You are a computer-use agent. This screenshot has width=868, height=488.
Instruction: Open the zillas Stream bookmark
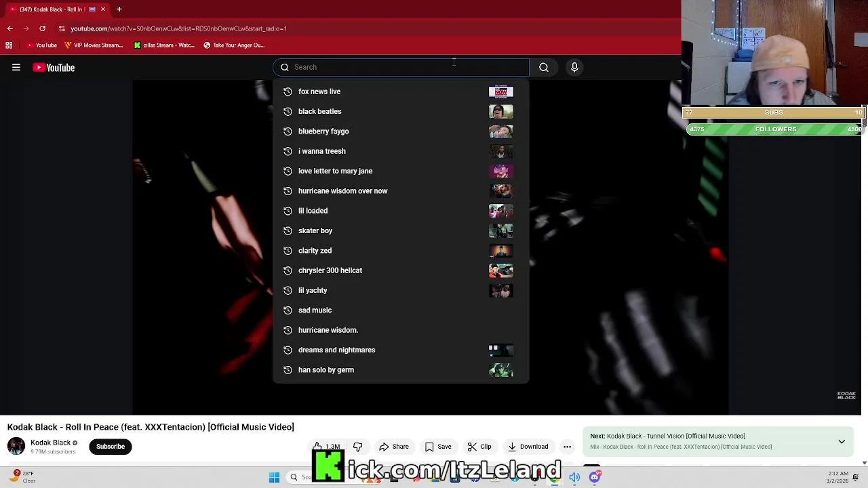[x=164, y=45]
